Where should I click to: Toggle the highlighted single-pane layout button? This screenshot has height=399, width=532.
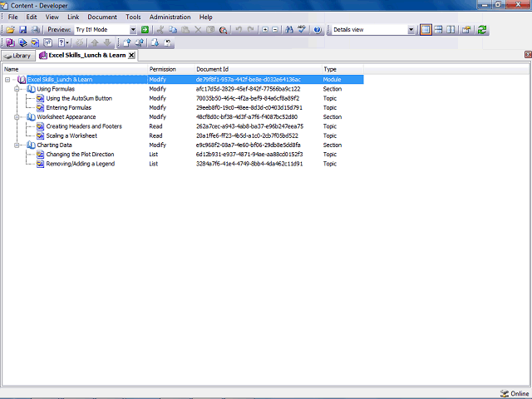[426, 30]
